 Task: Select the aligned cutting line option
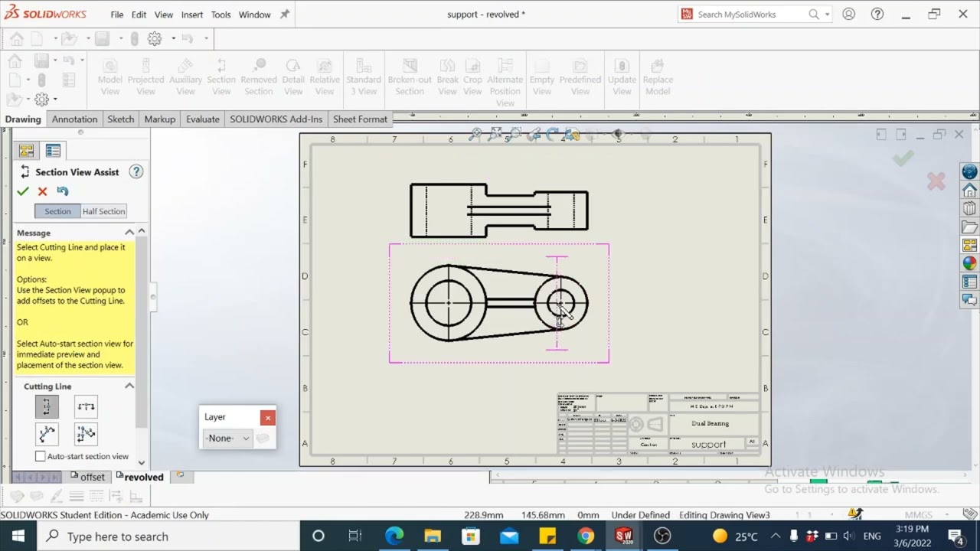coord(86,435)
